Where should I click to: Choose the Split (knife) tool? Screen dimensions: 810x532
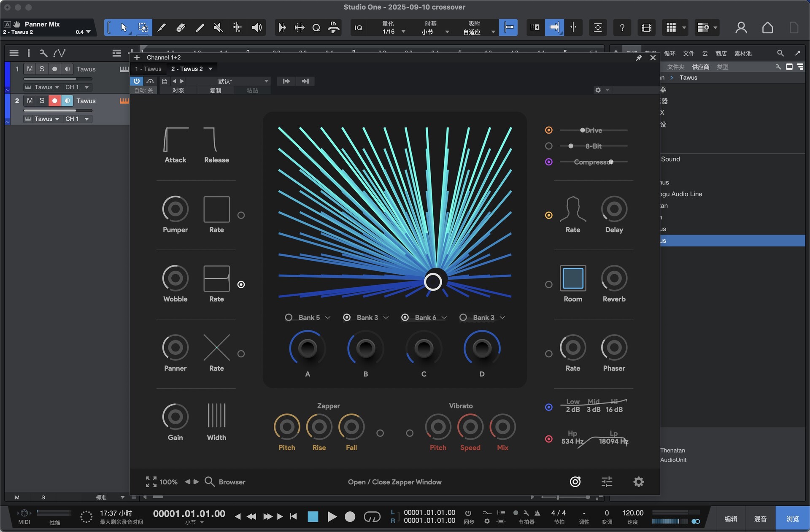point(162,27)
